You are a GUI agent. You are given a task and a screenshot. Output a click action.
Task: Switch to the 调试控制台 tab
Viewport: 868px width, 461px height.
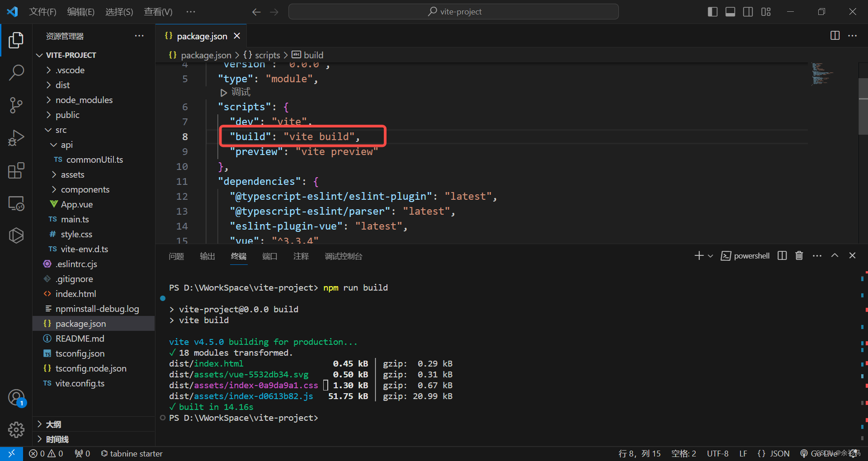pyautogui.click(x=344, y=256)
